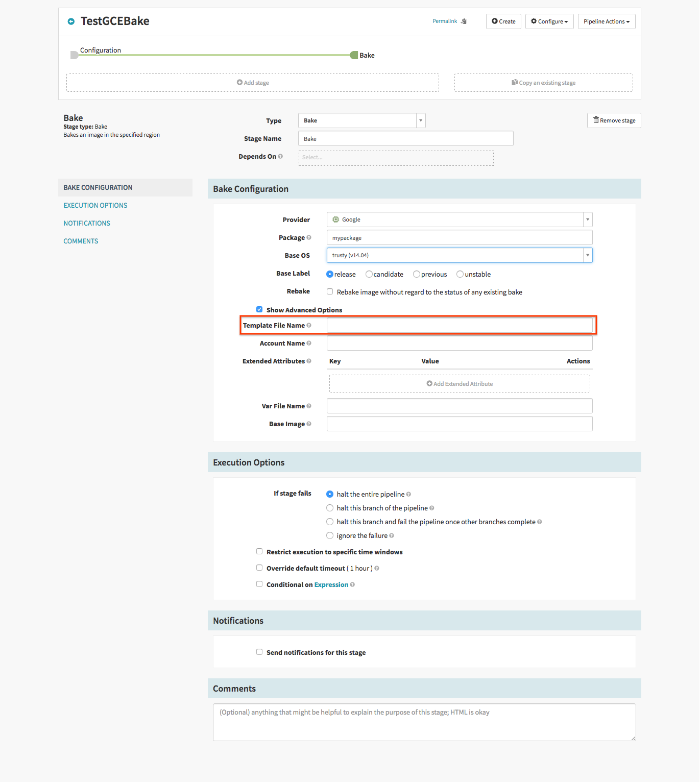Click the back arrow icon beside TestGCEBake
Viewport: 700px width, 784px height.
point(71,21)
